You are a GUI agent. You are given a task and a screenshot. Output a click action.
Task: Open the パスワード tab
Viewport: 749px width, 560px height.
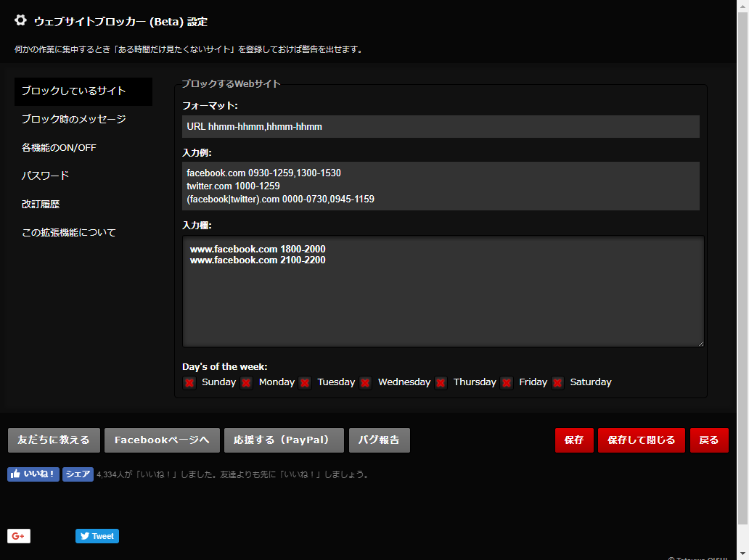pyautogui.click(x=83, y=176)
